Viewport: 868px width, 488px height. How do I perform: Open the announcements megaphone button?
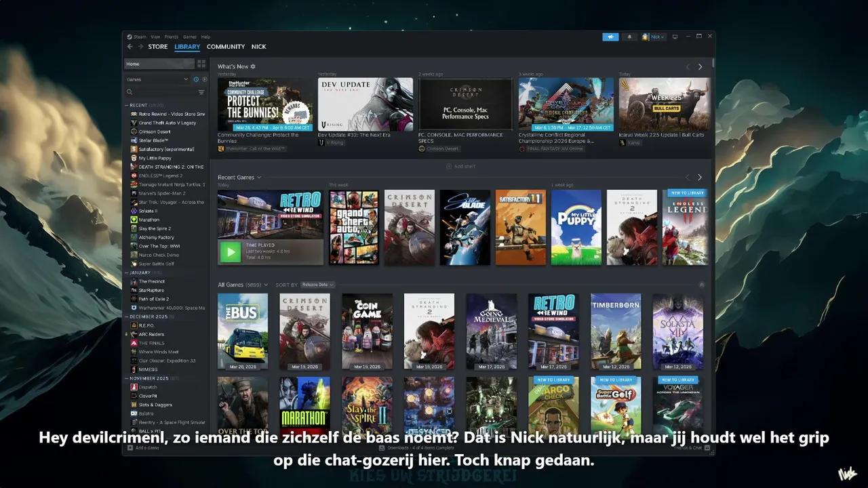pyautogui.click(x=610, y=37)
